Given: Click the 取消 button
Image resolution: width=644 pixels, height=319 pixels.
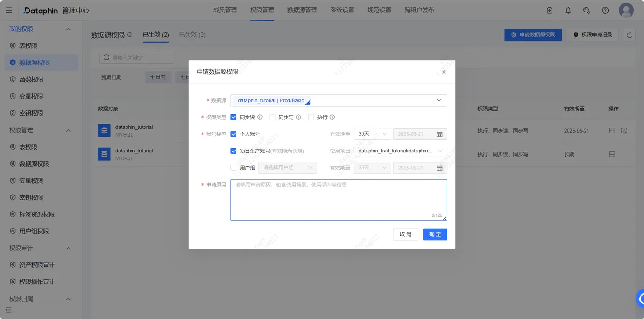Looking at the screenshot, I should coord(405,234).
